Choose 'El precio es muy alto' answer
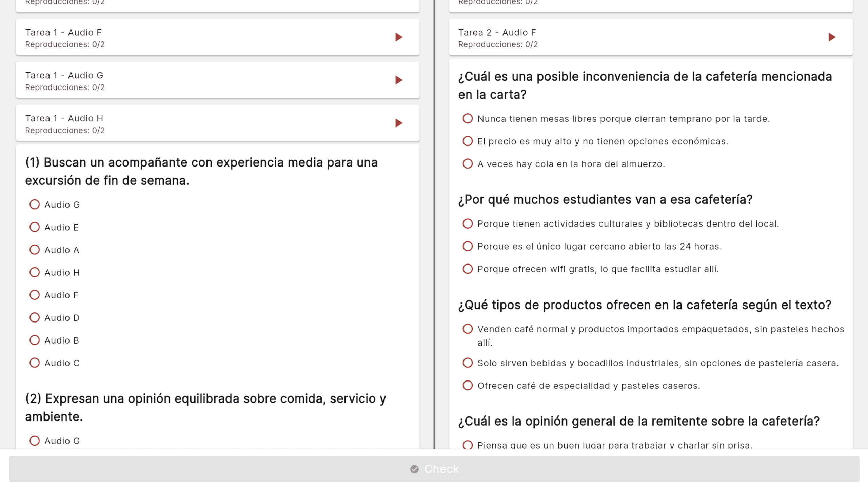 point(468,141)
